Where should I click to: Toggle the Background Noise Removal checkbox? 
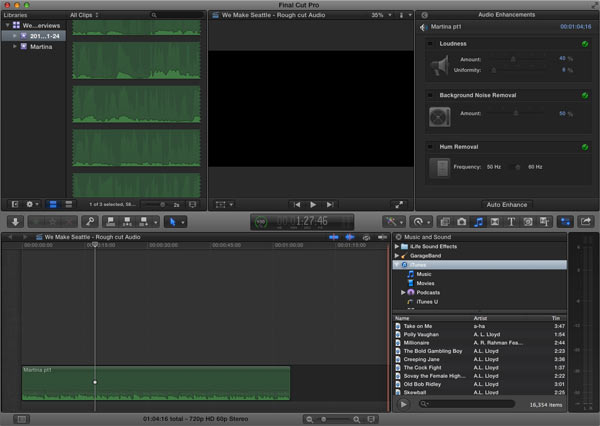(x=430, y=95)
